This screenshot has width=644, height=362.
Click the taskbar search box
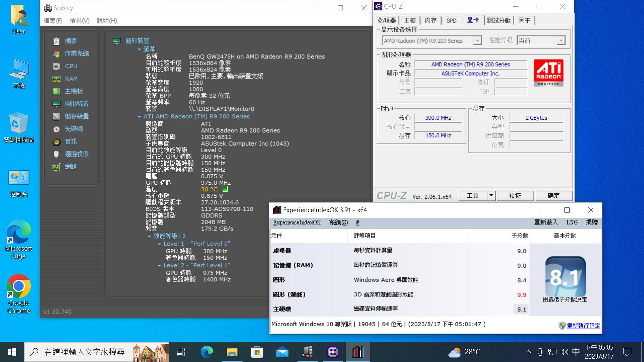[x=97, y=352]
